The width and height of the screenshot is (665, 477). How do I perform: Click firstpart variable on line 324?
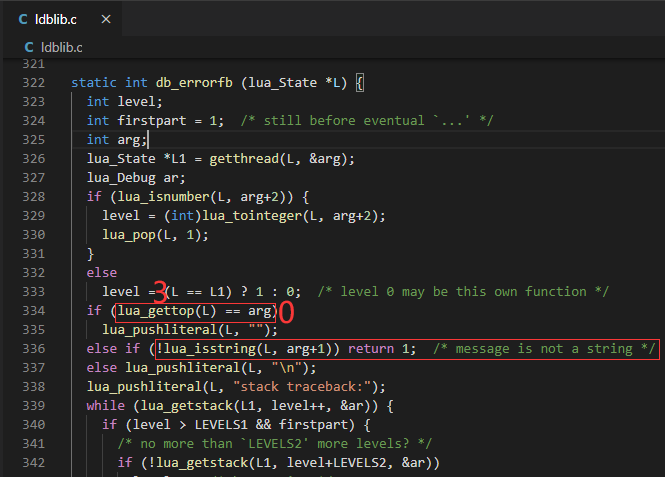[x=152, y=121]
